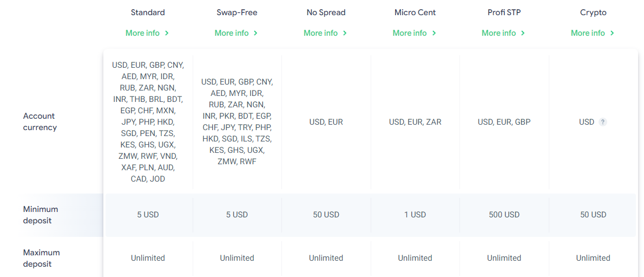Click the chevron arrow beside No Spread More info

tap(345, 33)
